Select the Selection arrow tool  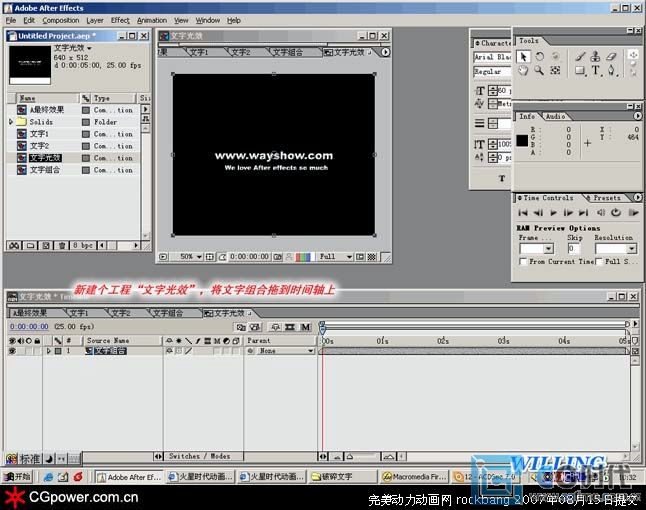523,56
